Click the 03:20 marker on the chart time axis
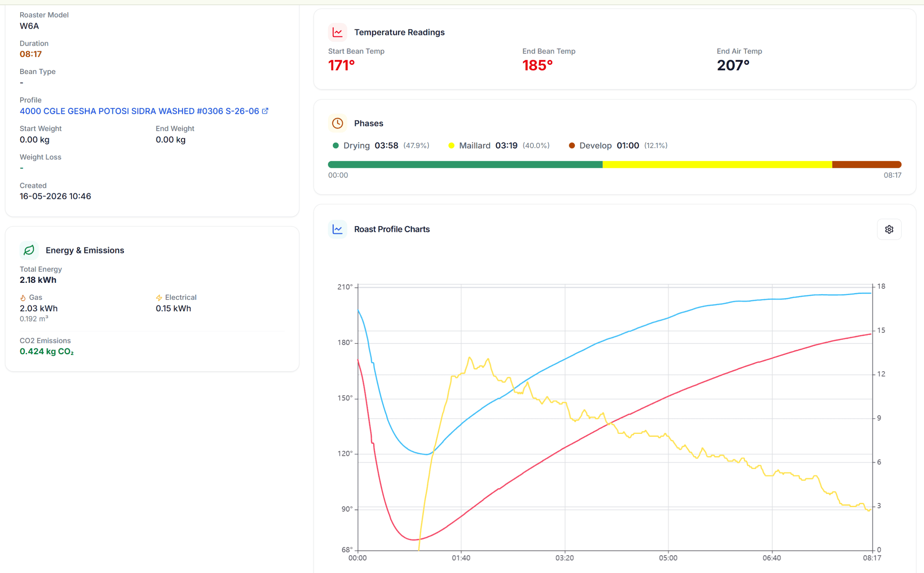 coord(564,558)
